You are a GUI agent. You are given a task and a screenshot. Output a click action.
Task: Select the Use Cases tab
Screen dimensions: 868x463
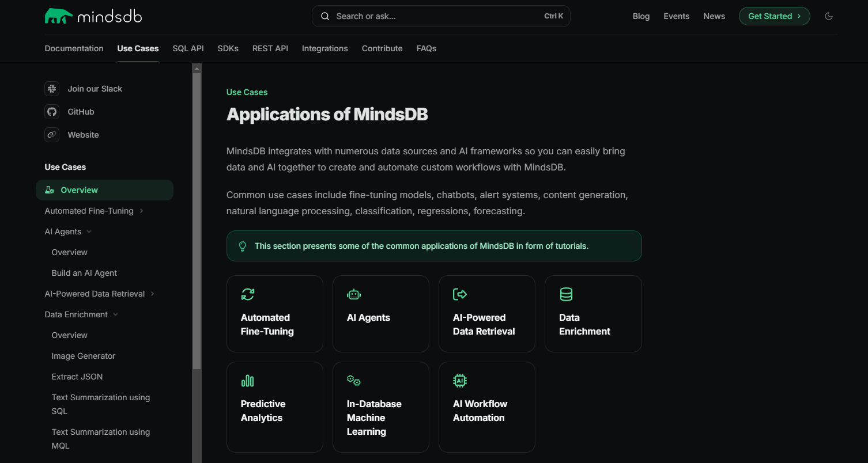(x=138, y=48)
